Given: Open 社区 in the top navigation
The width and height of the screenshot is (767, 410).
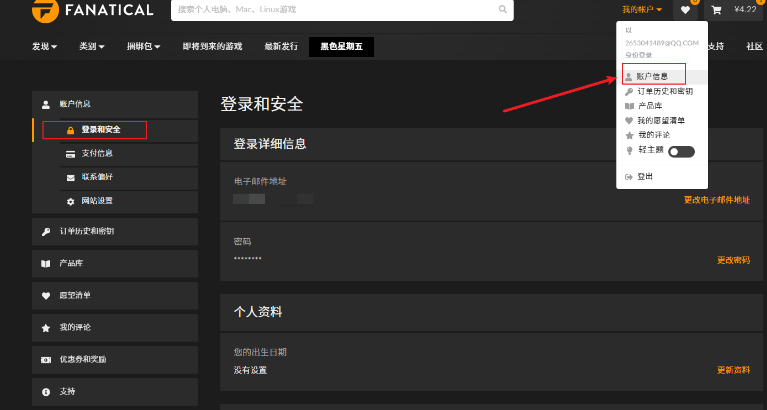Looking at the screenshot, I should [x=754, y=46].
